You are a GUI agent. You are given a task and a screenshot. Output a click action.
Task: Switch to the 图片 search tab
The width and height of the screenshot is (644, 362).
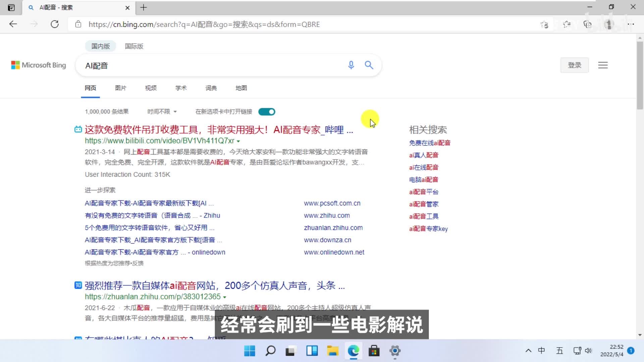[120, 88]
